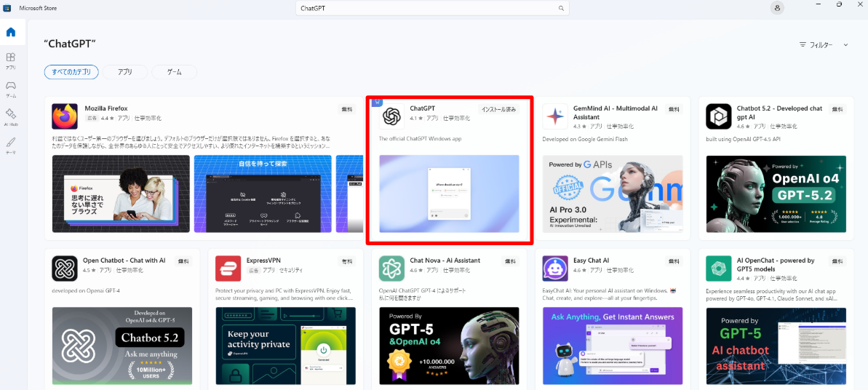The image size is (868, 390).
Task: Click the "ChatGPT" results heading
Action: point(69,44)
